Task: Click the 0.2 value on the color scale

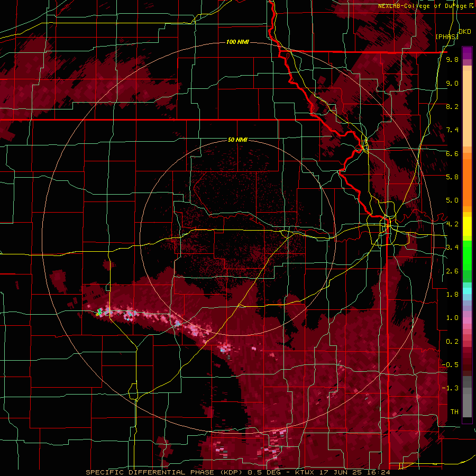Action: tap(452, 341)
